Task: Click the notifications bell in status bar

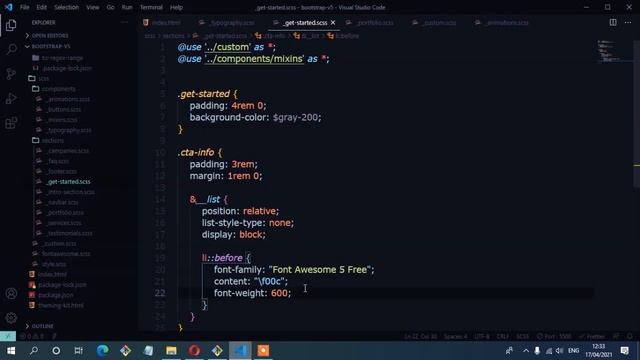Action: [630, 336]
